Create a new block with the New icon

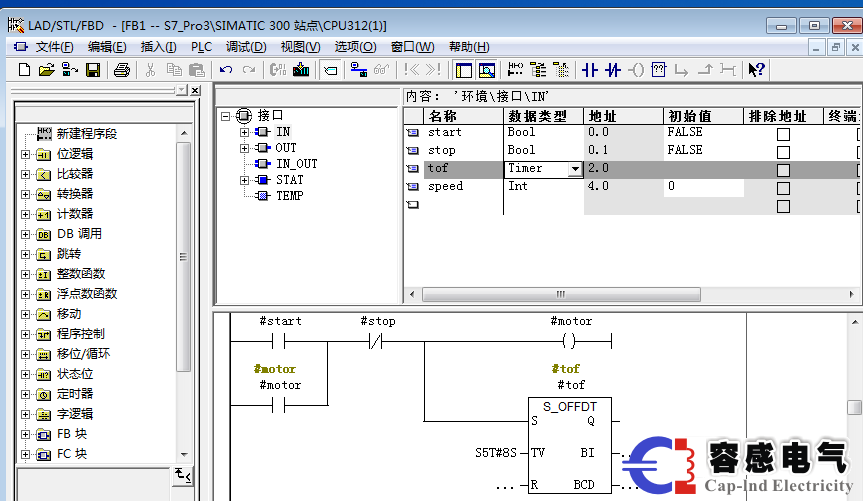[x=24, y=70]
